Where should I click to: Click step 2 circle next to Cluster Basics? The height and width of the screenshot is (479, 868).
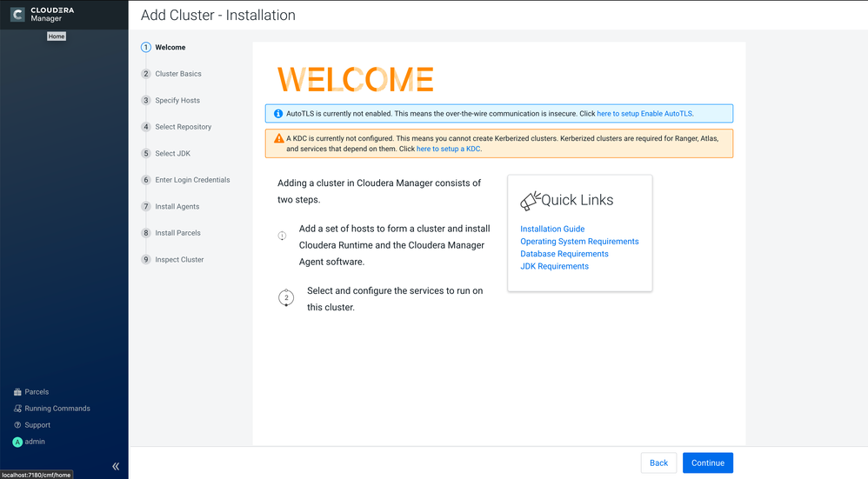[x=146, y=74]
